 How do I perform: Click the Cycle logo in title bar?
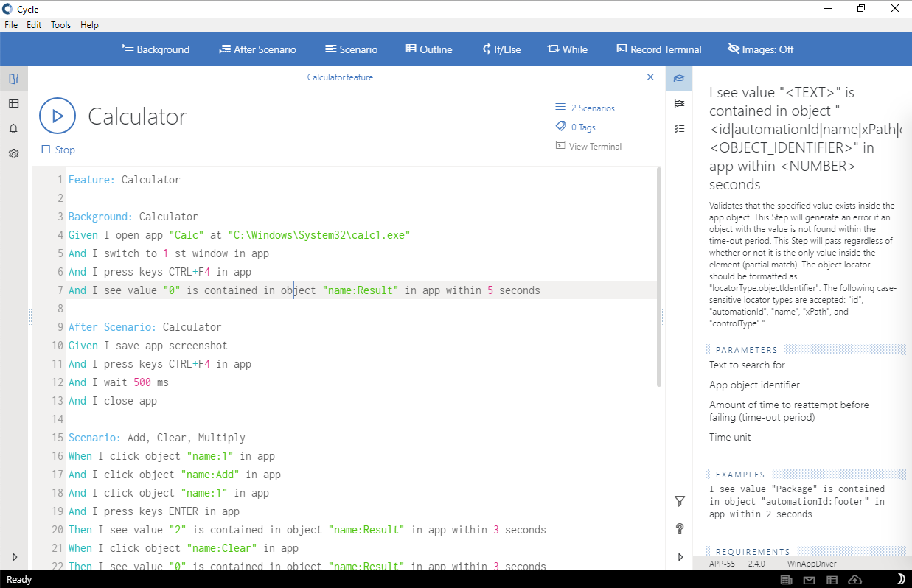pyautogui.click(x=7, y=9)
